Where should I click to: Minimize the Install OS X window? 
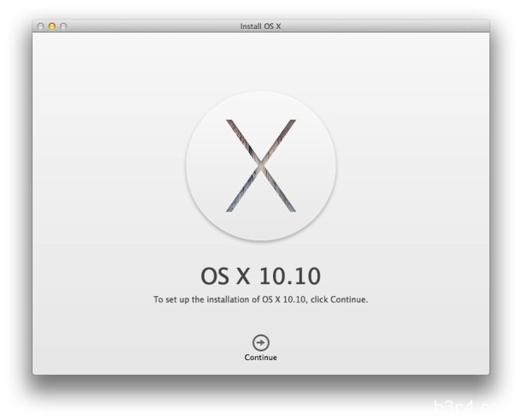52,26
